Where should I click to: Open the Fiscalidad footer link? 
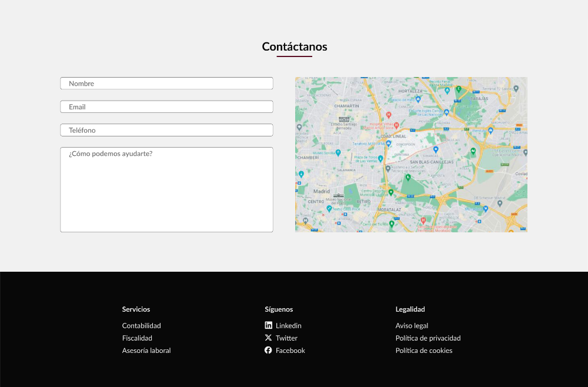tap(137, 338)
